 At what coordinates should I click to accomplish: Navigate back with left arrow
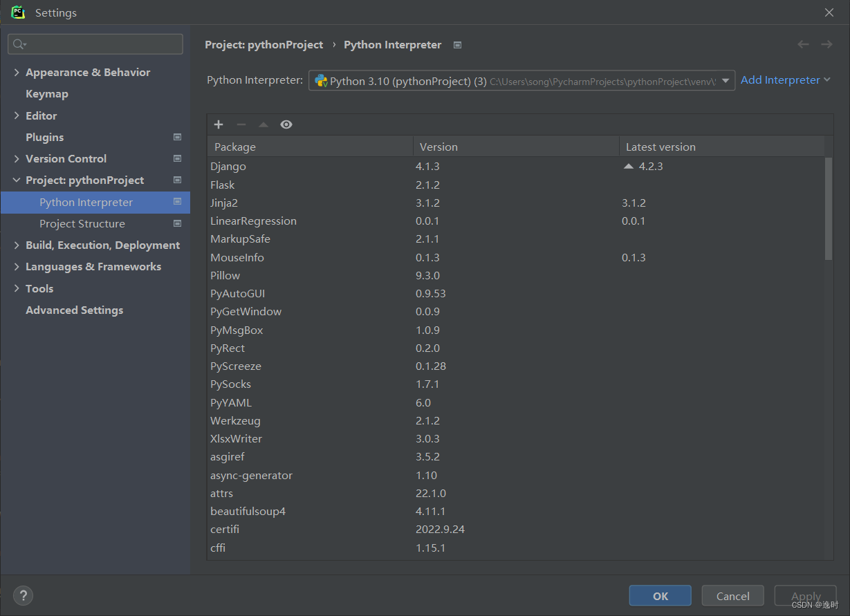click(803, 44)
